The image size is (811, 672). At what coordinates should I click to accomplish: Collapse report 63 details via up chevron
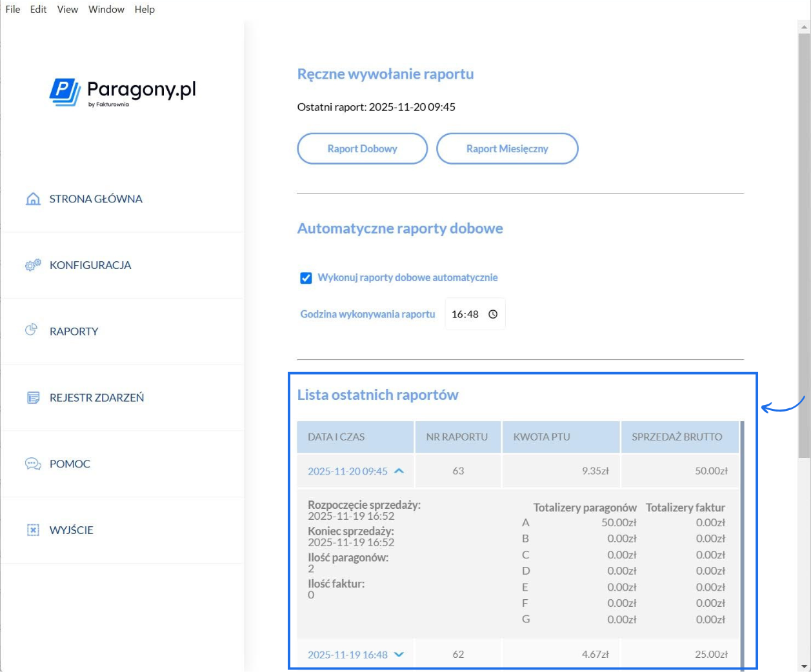point(400,470)
